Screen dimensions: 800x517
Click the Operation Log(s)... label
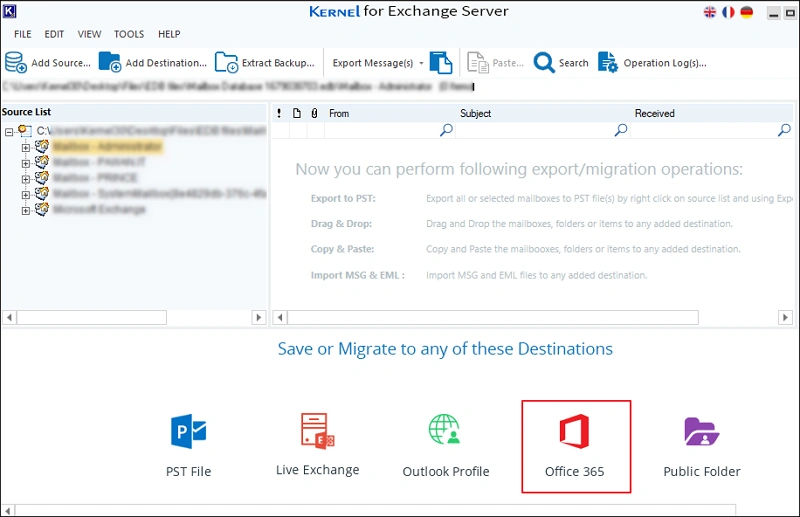point(665,63)
